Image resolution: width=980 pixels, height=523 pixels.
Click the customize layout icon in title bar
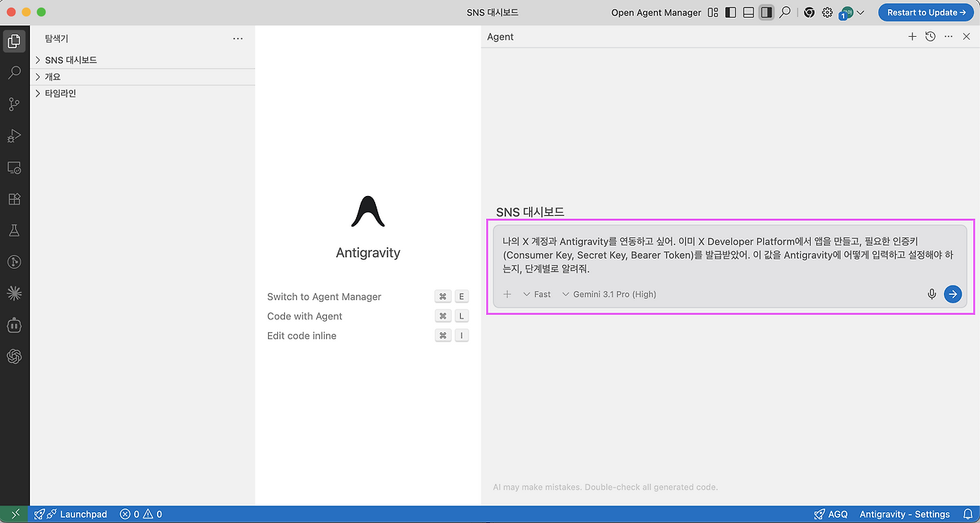pyautogui.click(x=713, y=12)
